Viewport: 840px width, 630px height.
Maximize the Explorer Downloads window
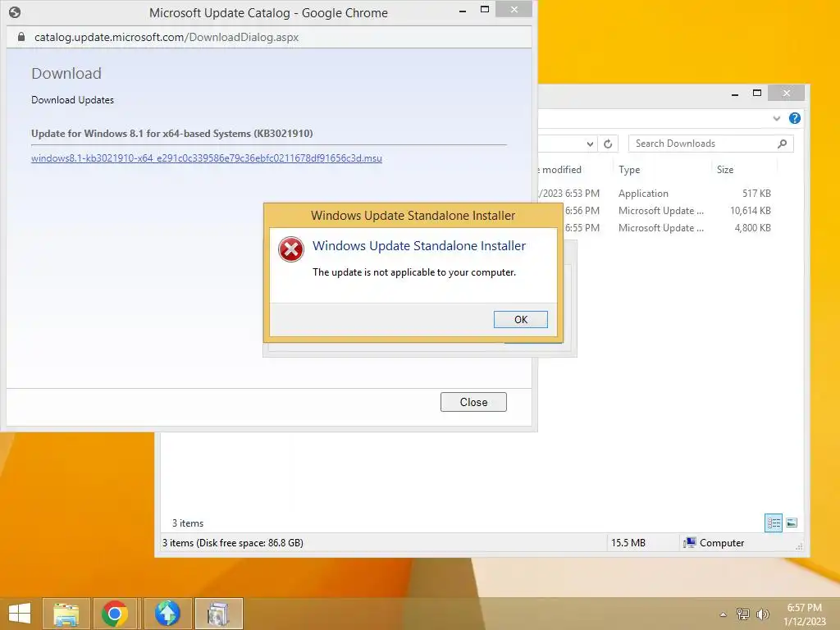(x=757, y=94)
